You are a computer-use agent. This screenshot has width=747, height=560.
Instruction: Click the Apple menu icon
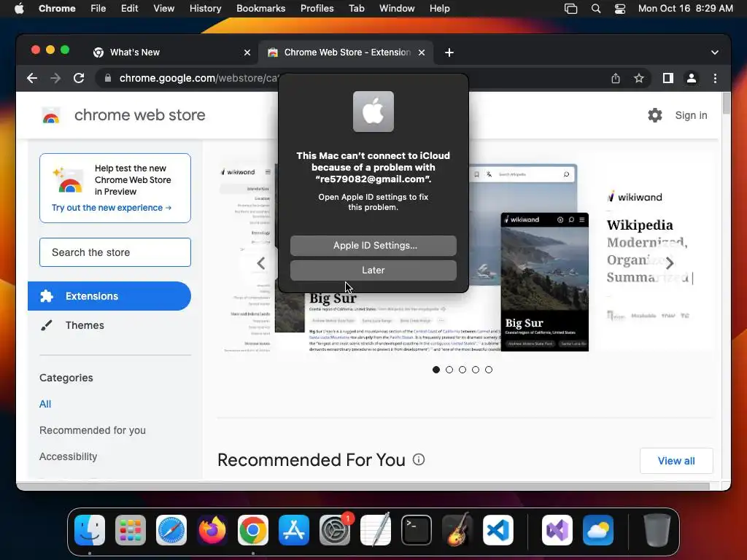19,8
